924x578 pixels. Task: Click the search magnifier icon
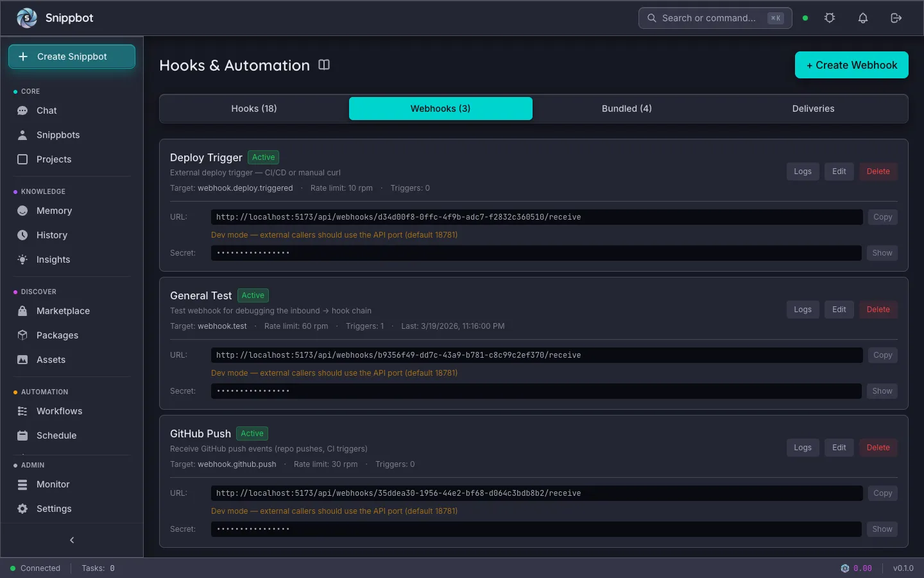[x=651, y=18]
